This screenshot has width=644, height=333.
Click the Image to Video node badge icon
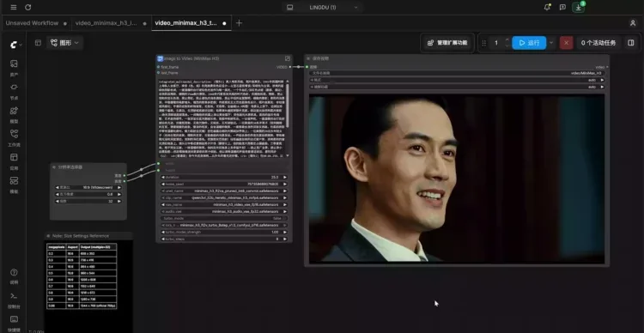(161, 58)
